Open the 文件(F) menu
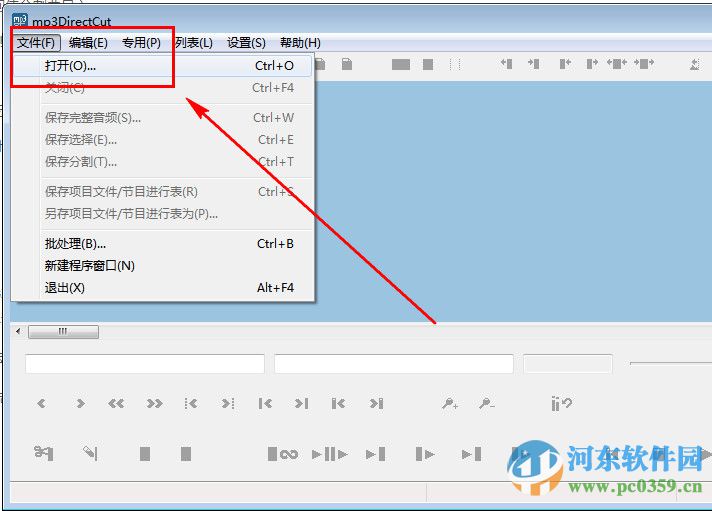The image size is (712, 511). [x=36, y=43]
